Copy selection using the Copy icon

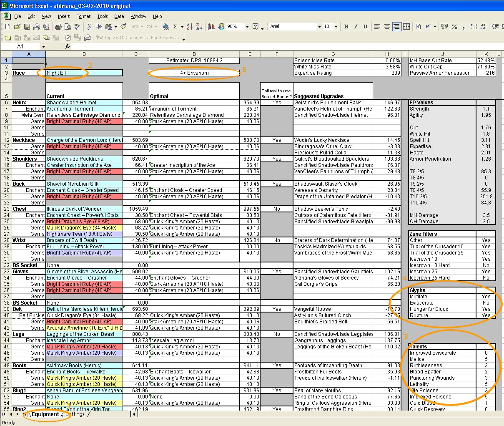coord(99,27)
